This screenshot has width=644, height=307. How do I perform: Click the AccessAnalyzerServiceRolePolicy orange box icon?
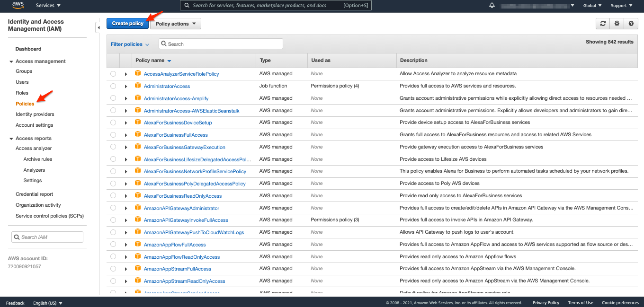point(138,73)
